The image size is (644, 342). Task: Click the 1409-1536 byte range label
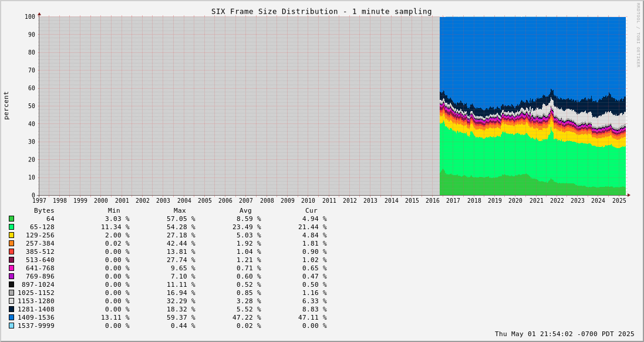coord(36,317)
